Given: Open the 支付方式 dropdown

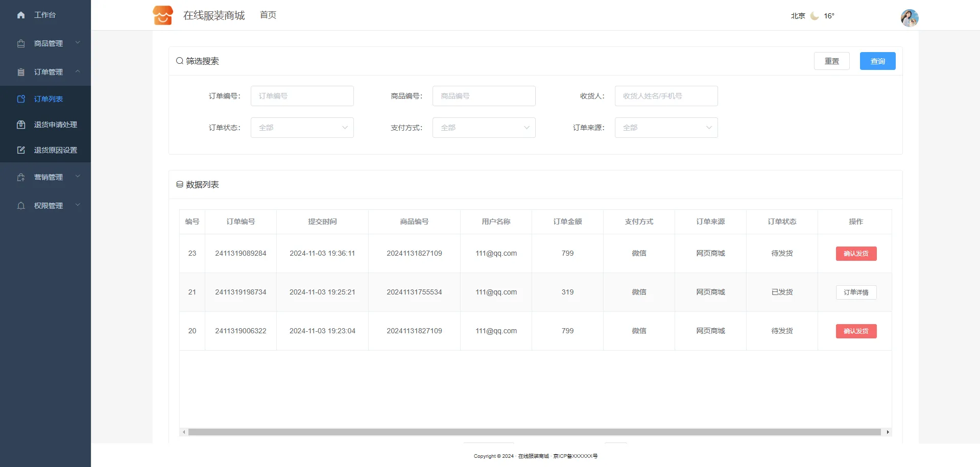Looking at the screenshot, I should point(484,128).
